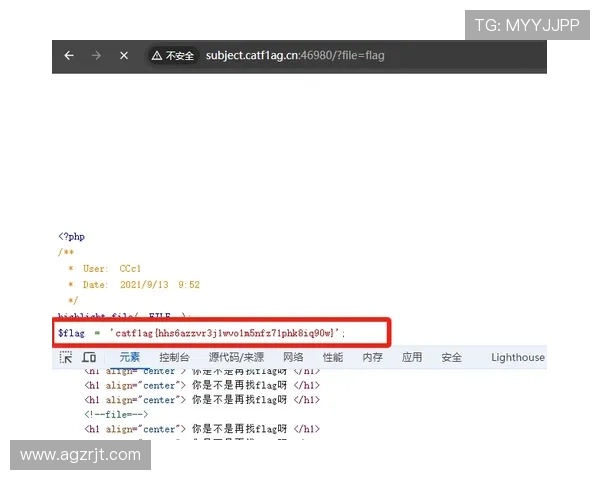Open the 性能 tab
The width and height of the screenshot is (600, 480).
point(333,358)
